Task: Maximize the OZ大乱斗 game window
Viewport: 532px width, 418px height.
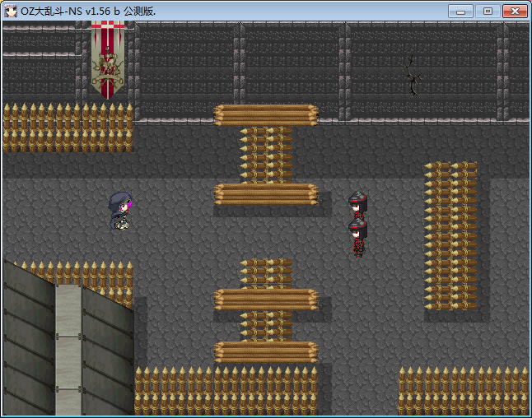Action: point(488,12)
